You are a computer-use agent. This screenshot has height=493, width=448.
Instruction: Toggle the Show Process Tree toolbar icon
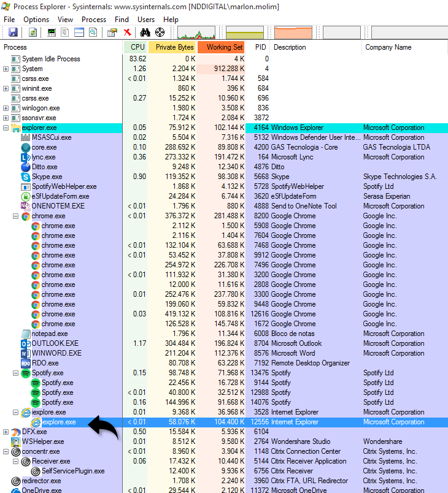(x=65, y=32)
